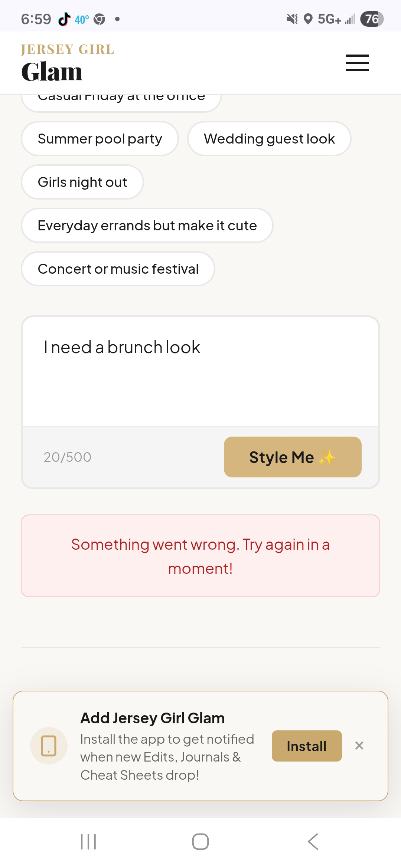Image resolution: width=401 pixels, height=868 pixels.
Task: Focus the brunch look text area
Action: click(200, 371)
